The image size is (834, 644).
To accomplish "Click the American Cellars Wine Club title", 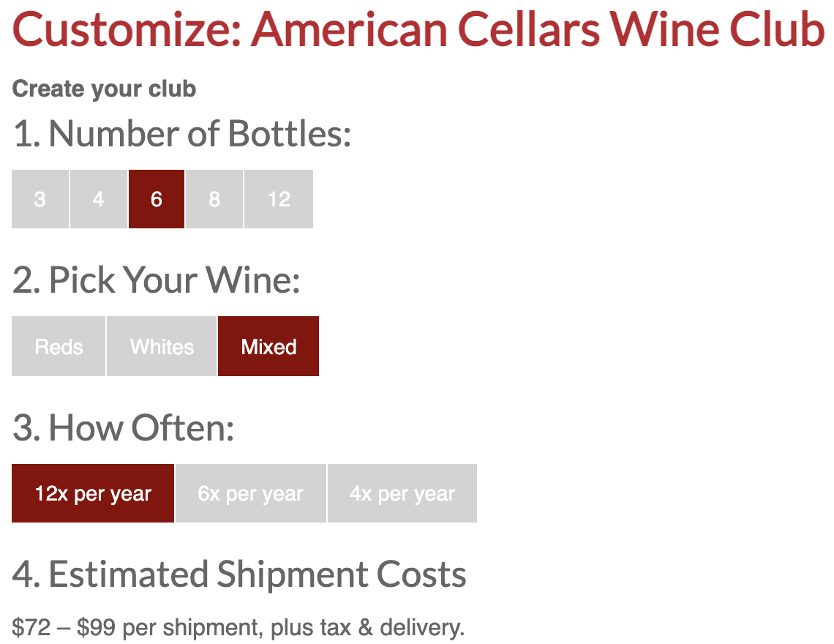I will tap(417, 31).
